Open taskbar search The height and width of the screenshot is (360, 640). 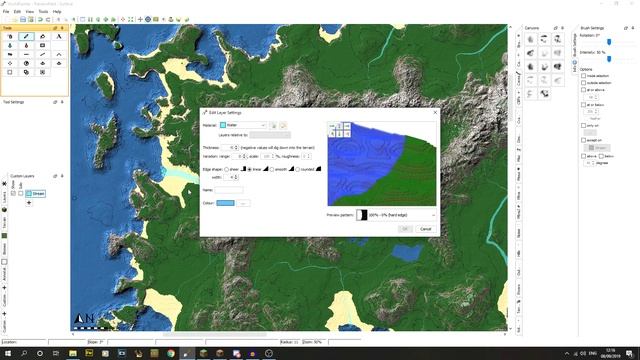[x=24, y=353]
